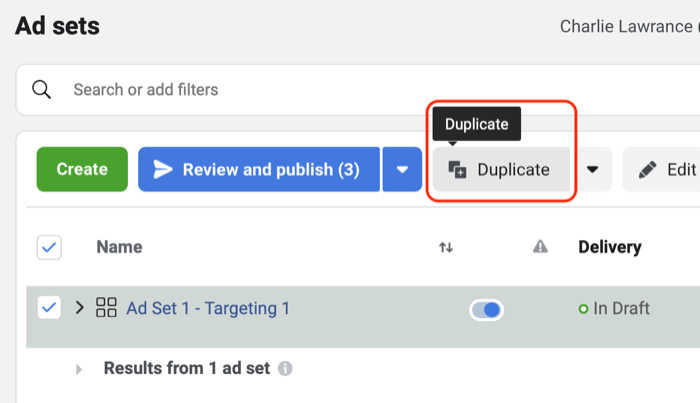Viewport: 700px width, 403px height.
Task: Click the paper plane publish icon
Action: [163, 170]
